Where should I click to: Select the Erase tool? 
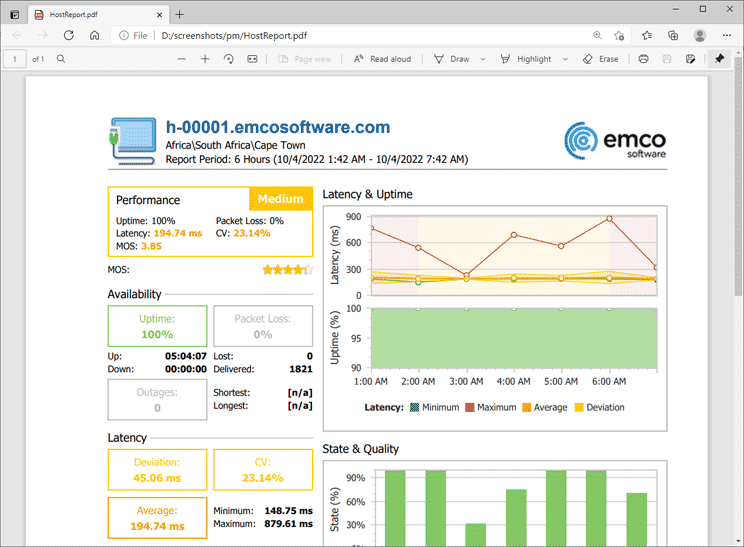[601, 59]
